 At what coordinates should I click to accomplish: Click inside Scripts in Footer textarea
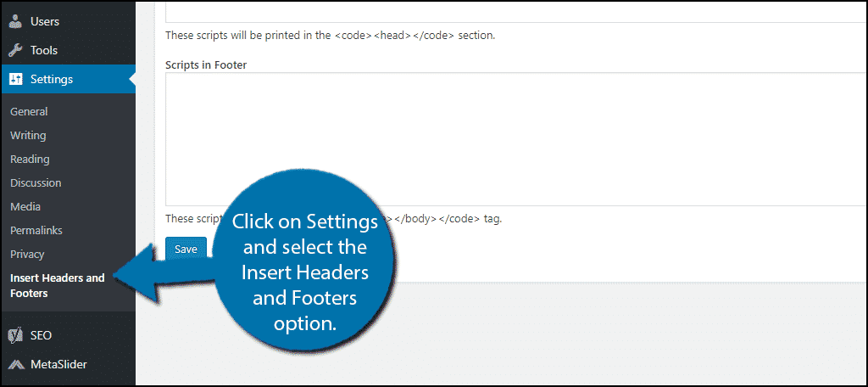[x=516, y=139]
